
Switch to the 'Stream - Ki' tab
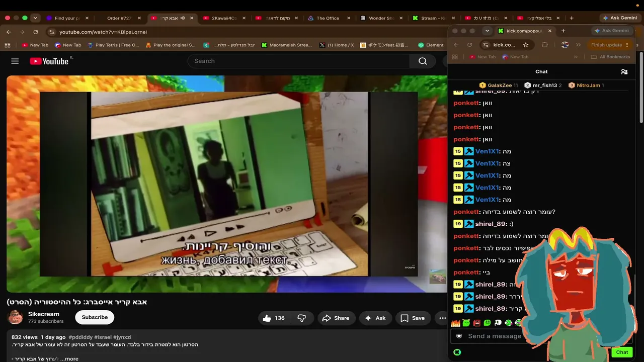[x=433, y=18]
